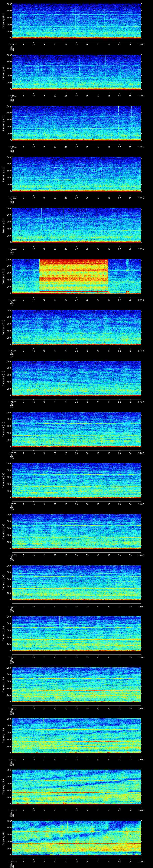Click the 1:16:00 start time label
Image resolution: width=153 pixels, height=868 pixels.
point(12,147)
